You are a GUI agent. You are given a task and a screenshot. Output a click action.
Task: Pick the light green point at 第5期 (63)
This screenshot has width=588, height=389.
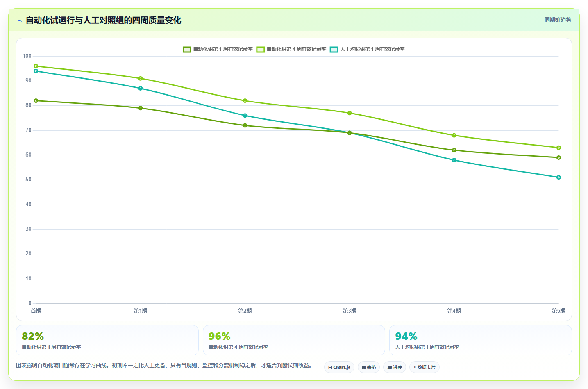tap(558, 148)
